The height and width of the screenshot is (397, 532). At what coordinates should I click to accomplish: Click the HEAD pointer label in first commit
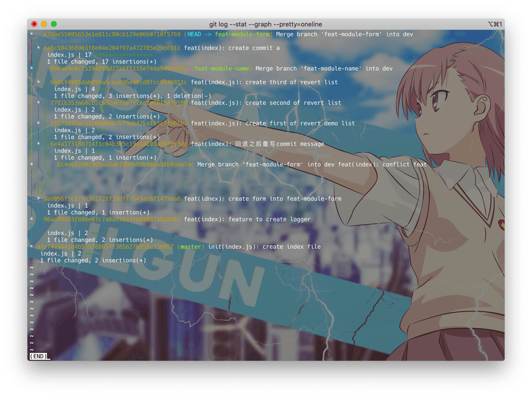(194, 34)
